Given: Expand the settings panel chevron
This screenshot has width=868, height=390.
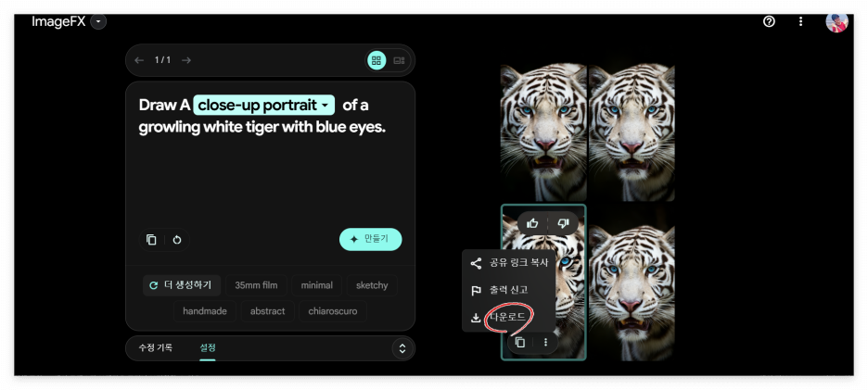Looking at the screenshot, I should point(402,348).
